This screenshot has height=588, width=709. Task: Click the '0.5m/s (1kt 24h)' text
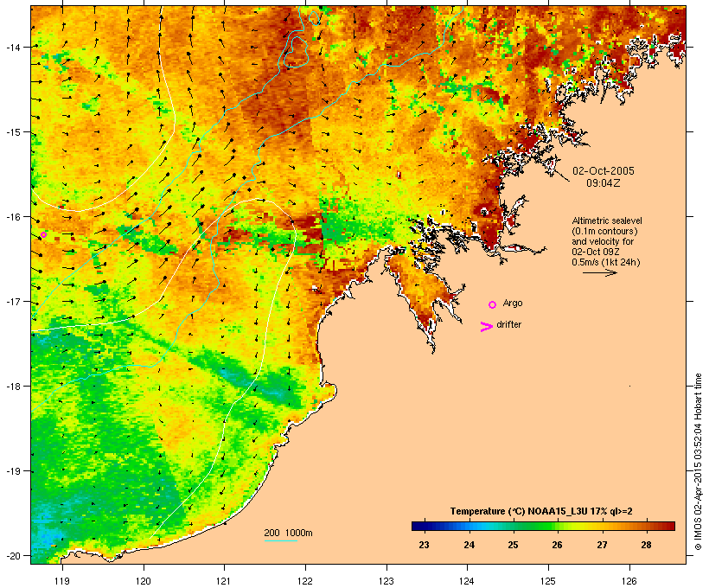606,262
